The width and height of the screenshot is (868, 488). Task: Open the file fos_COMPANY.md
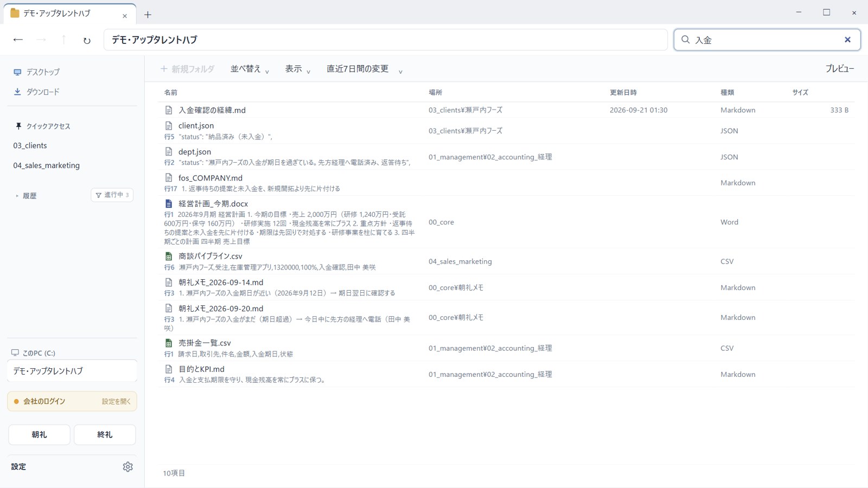210,178
